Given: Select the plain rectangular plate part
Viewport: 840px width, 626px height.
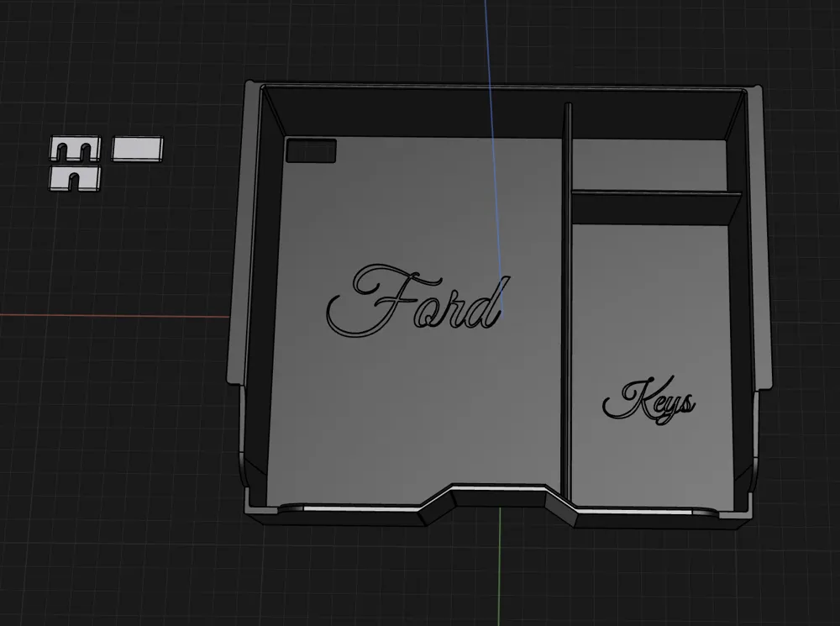Looking at the screenshot, I should (138, 149).
